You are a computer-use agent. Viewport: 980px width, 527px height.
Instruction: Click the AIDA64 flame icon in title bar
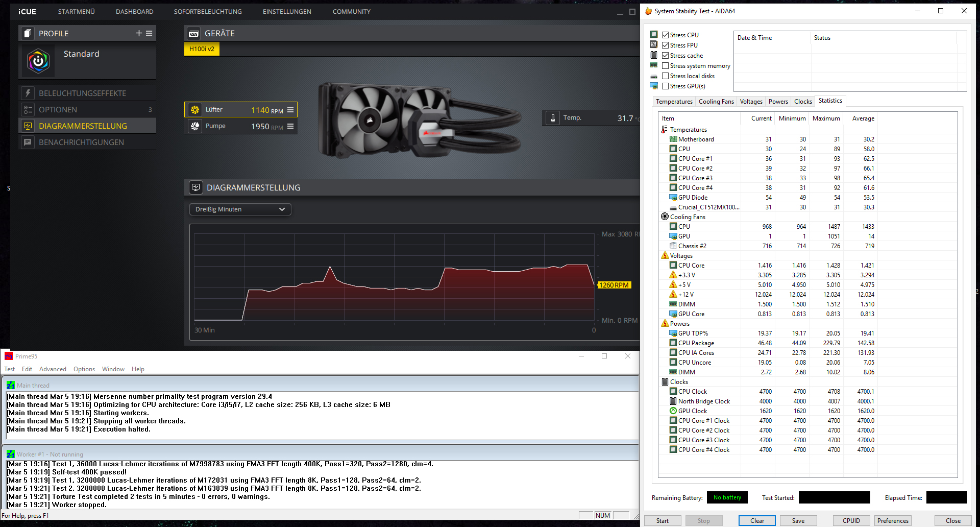648,11
